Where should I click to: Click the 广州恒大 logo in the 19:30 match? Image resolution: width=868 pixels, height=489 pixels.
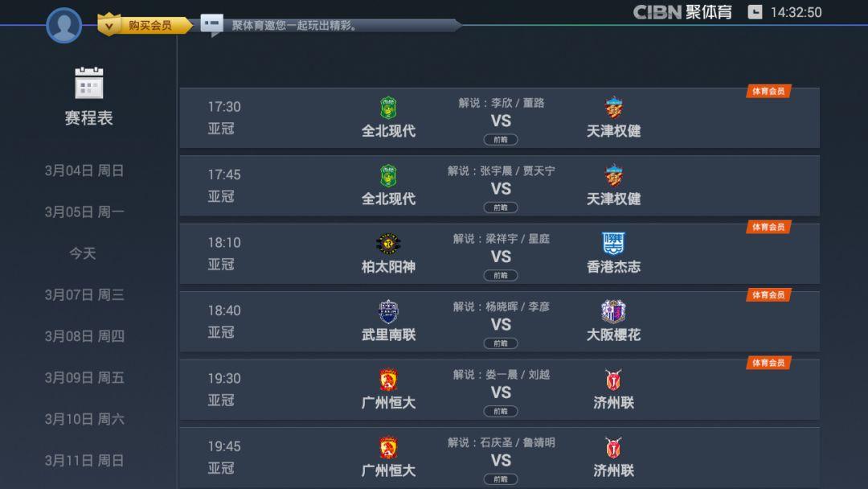click(389, 380)
